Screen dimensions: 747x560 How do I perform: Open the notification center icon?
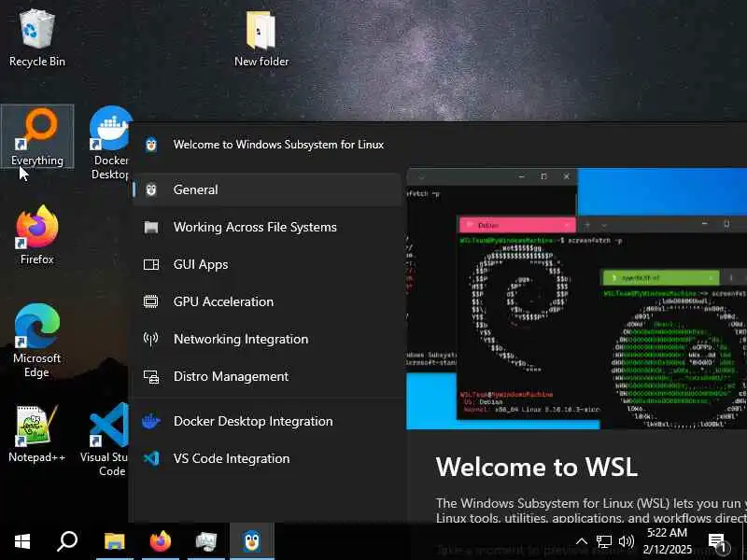(717, 542)
